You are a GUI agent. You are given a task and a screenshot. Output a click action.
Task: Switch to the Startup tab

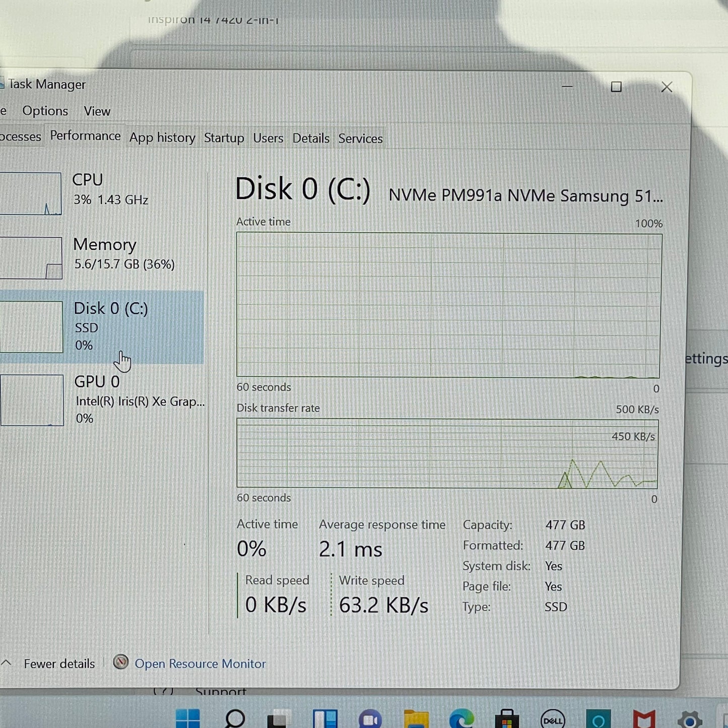[224, 138]
